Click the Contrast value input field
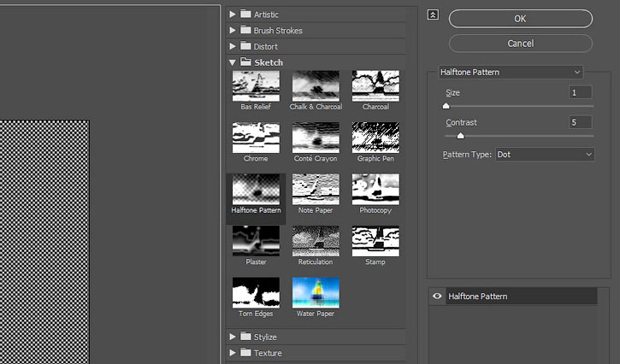Screen dimensions: 620x364 pos(580,122)
